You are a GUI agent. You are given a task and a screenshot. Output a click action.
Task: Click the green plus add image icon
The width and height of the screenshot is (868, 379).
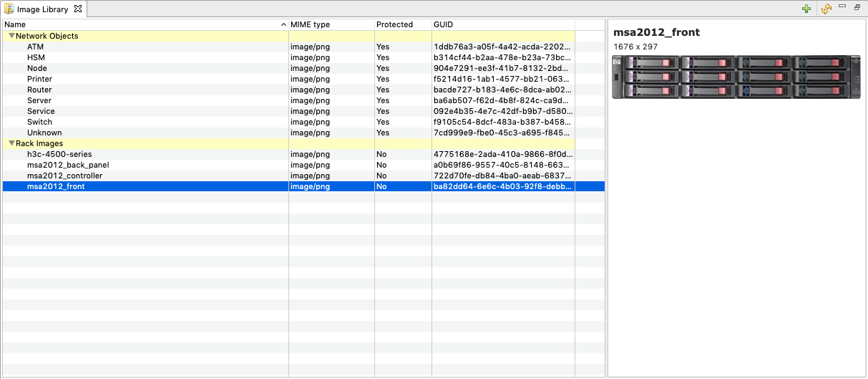pyautogui.click(x=806, y=9)
